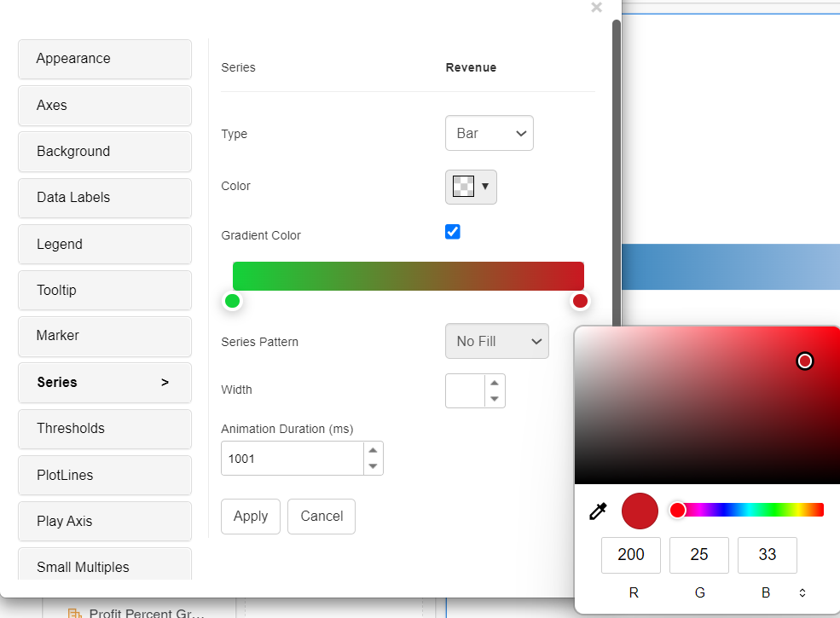This screenshot has width=840, height=618.
Task: Select the green gradient stop handle
Action: (232, 301)
